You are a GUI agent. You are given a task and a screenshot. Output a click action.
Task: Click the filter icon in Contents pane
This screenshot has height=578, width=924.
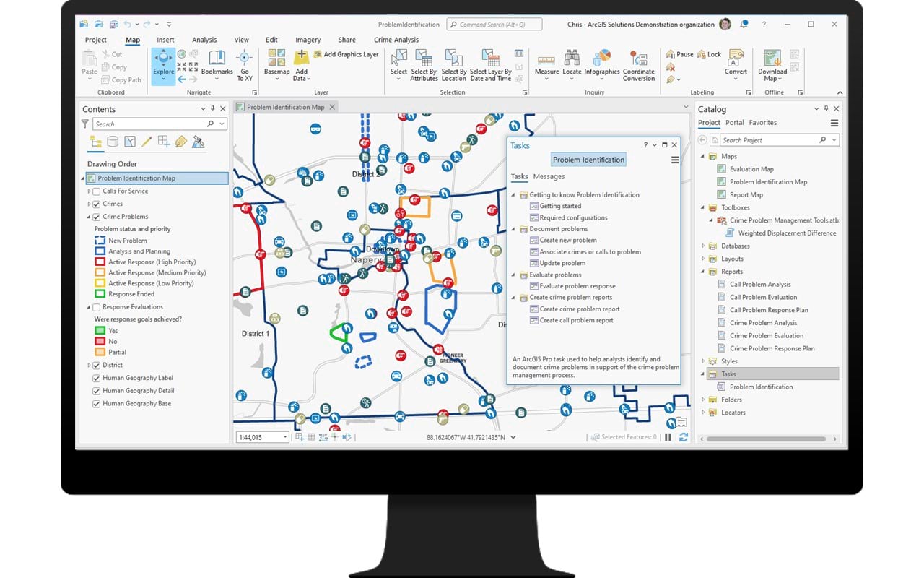pyautogui.click(x=85, y=124)
